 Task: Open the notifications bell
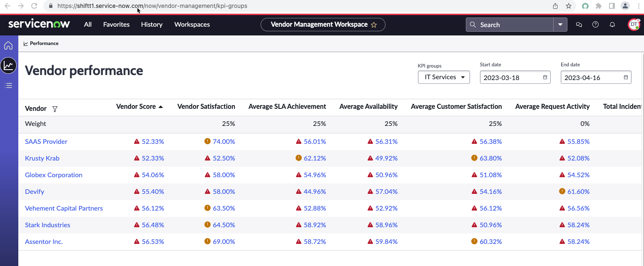(x=612, y=25)
